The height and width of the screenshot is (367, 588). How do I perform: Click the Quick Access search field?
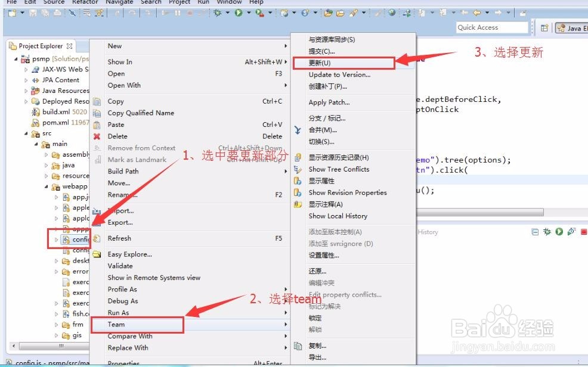click(x=492, y=28)
